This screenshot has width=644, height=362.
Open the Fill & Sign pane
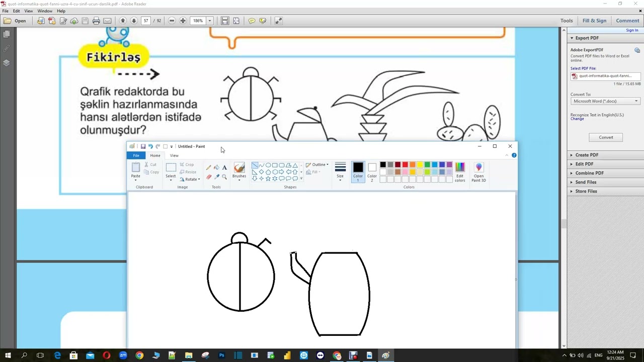[x=594, y=21]
